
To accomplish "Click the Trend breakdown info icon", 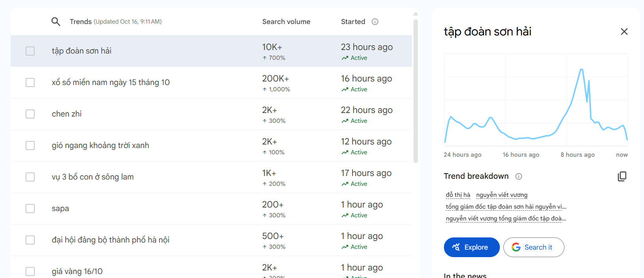I will 519,176.
